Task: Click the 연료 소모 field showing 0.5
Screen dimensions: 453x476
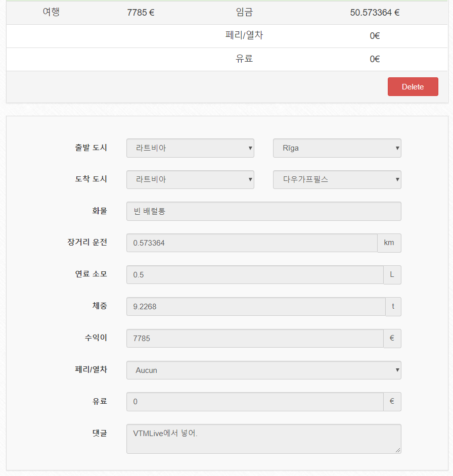Action: pos(255,275)
